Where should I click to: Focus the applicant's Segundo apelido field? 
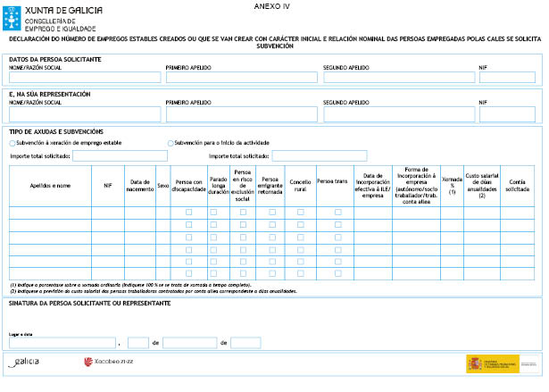tap(398, 78)
